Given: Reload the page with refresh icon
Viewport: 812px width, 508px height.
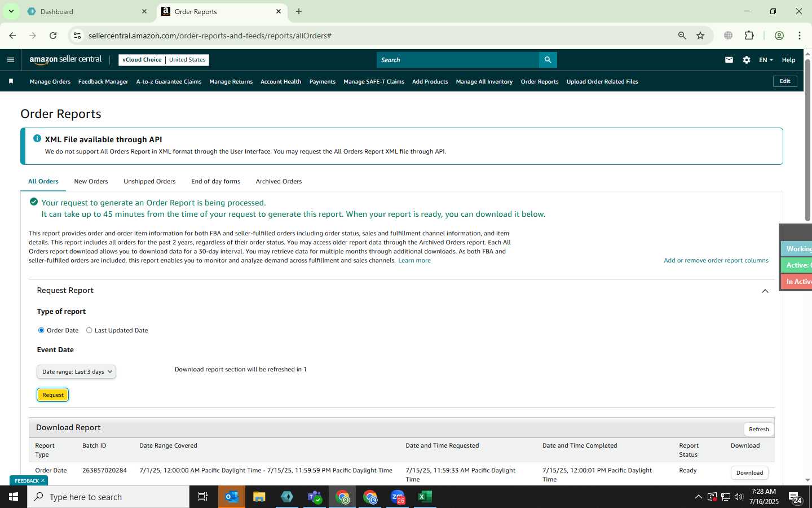Looking at the screenshot, I should [x=53, y=36].
